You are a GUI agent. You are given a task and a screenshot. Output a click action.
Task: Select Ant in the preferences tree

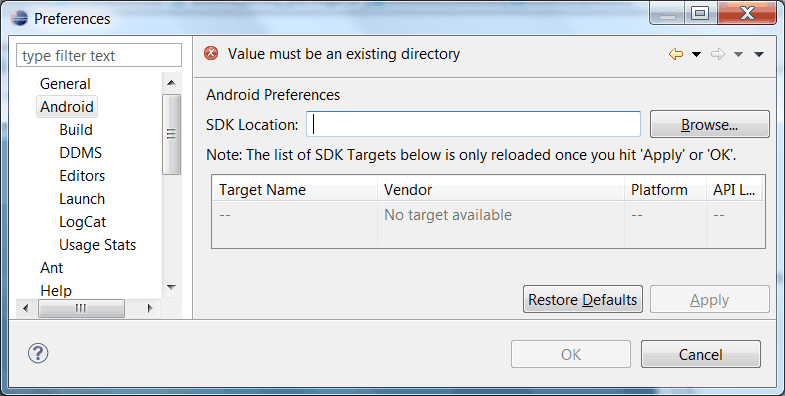click(x=52, y=268)
